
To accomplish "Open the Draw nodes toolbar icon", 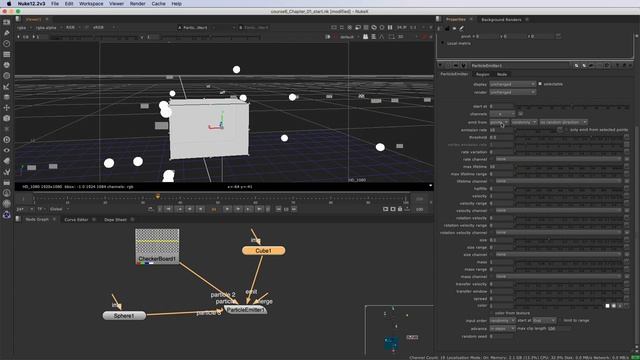I will coord(7,33).
